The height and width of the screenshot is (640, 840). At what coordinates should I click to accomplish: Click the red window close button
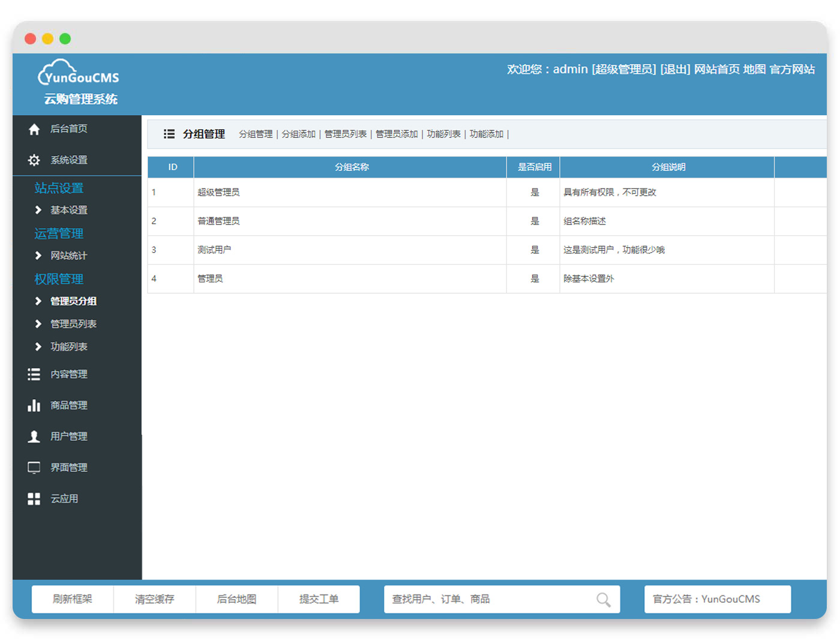[30, 39]
